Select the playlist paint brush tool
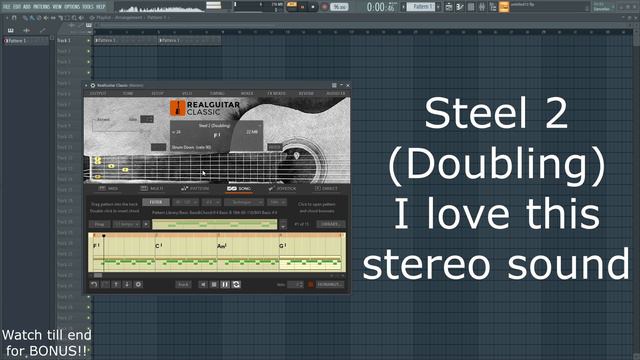Image resolution: width=640 pixels, height=360 pixels. (x=32, y=18)
